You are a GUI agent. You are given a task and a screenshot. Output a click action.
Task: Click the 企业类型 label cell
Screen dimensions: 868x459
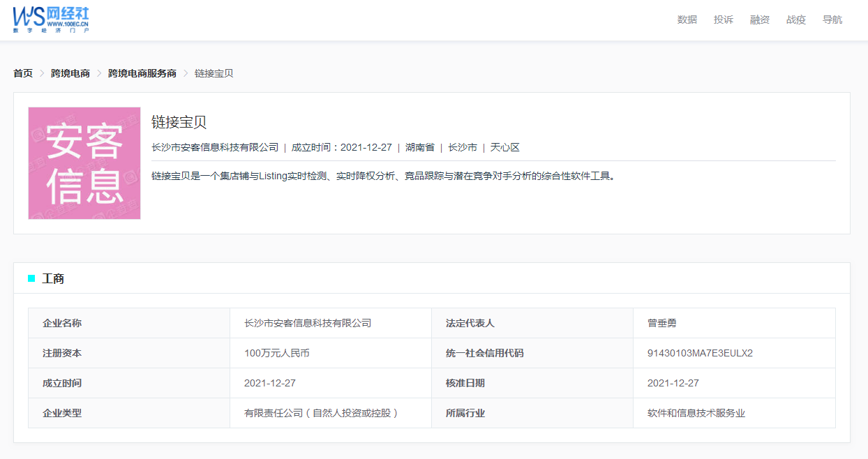(x=129, y=413)
